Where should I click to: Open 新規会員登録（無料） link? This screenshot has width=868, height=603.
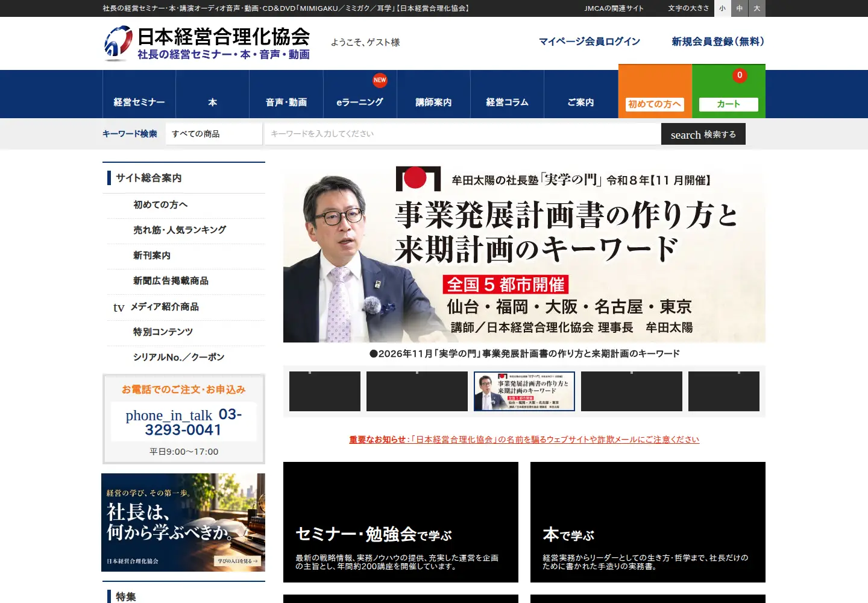(718, 42)
